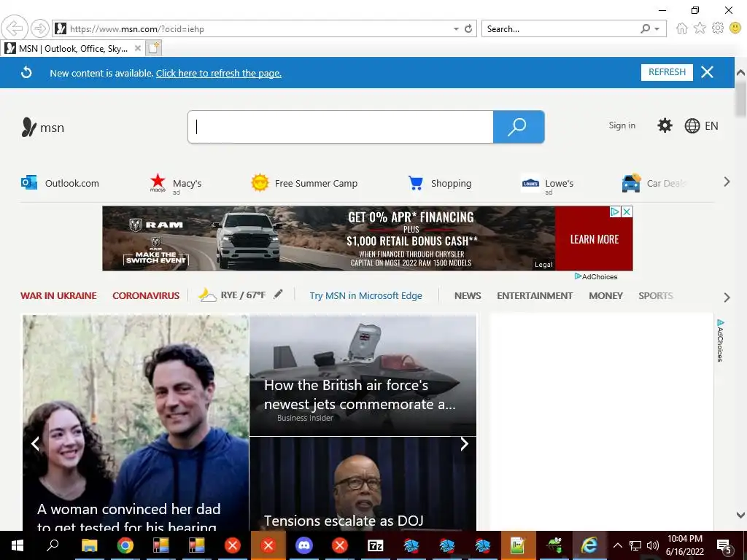Open 7-Zip from the taskbar
Image resolution: width=747 pixels, height=560 pixels.
click(x=376, y=545)
